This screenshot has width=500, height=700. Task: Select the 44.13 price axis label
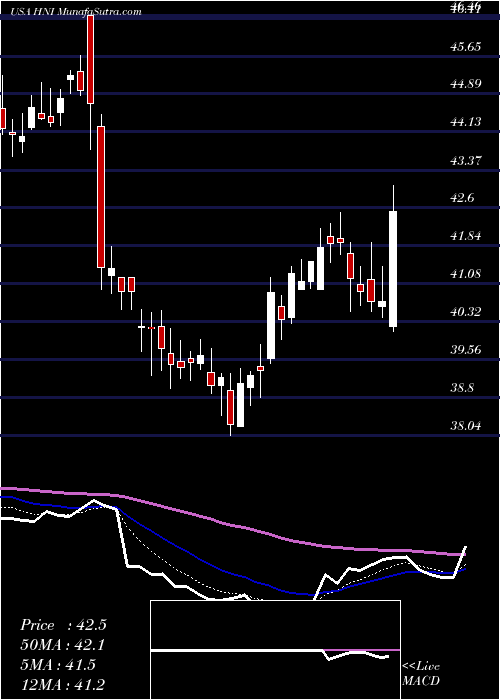466,121
